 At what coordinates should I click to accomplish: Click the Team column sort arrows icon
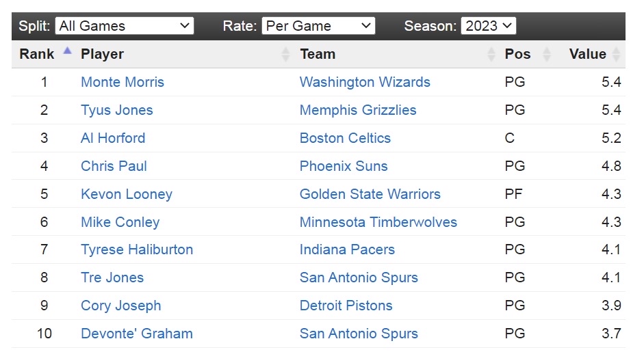(x=491, y=54)
